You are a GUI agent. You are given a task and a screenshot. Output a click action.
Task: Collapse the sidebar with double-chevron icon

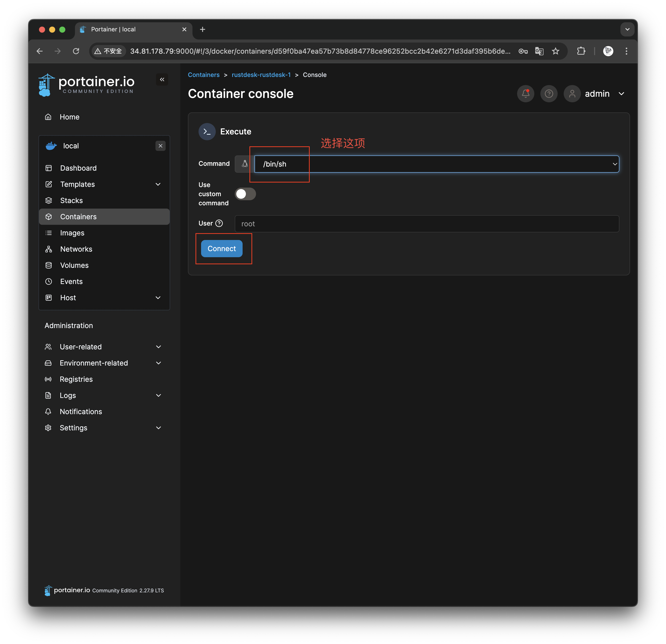[x=162, y=79]
